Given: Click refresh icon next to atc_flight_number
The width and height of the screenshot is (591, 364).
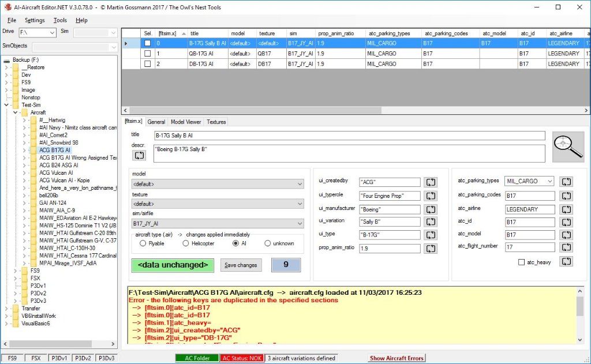Looking at the screenshot, I should 566,247.
